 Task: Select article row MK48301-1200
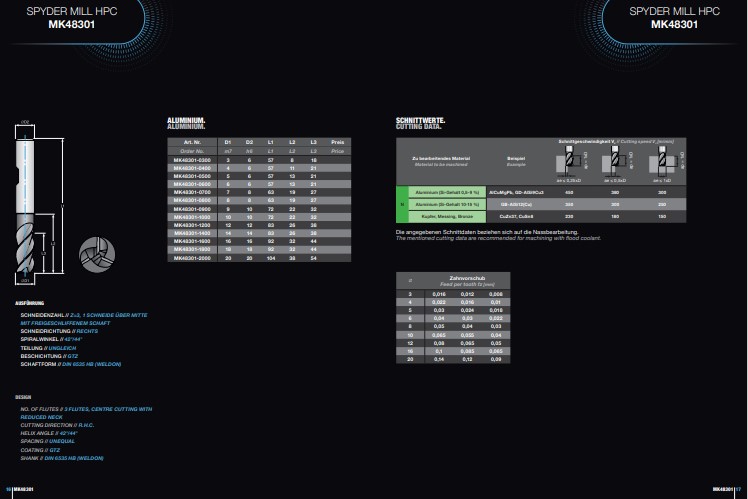259,226
